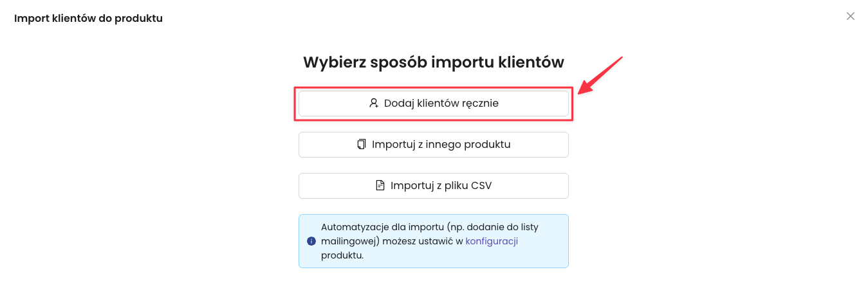The width and height of the screenshot is (868, 299).
Task: Open the konfiguracji link
Action: click(x=492, y=241)
